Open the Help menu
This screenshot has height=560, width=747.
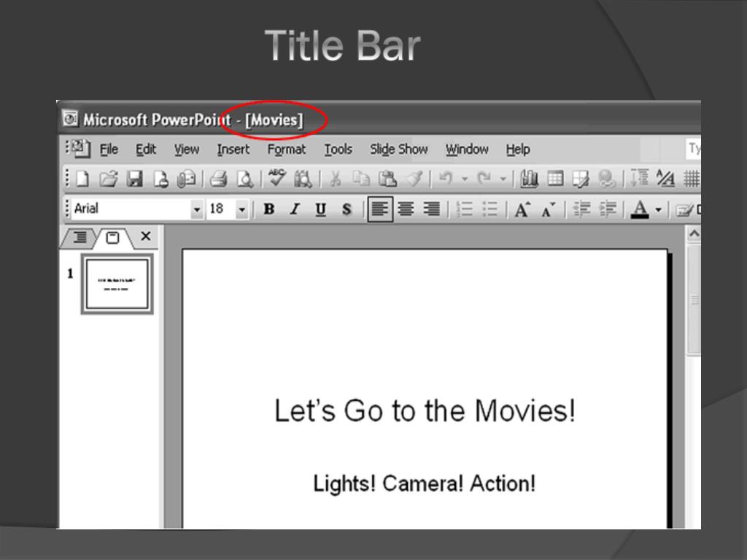(x=518, y=149)
